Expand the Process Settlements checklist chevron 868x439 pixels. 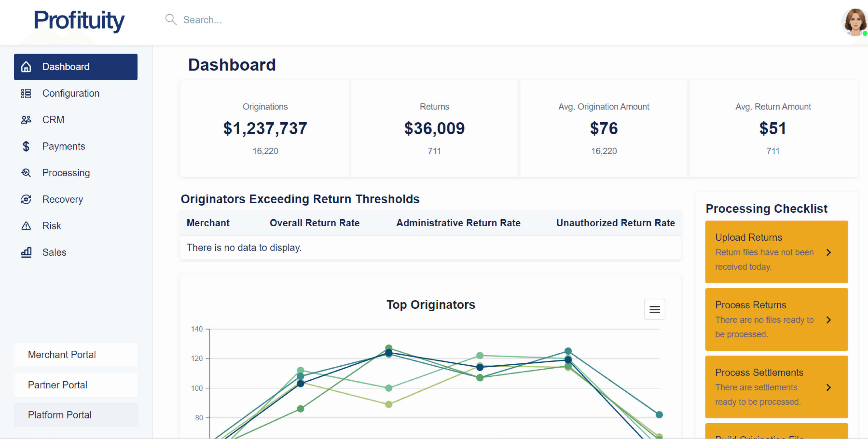coord(829,388)
